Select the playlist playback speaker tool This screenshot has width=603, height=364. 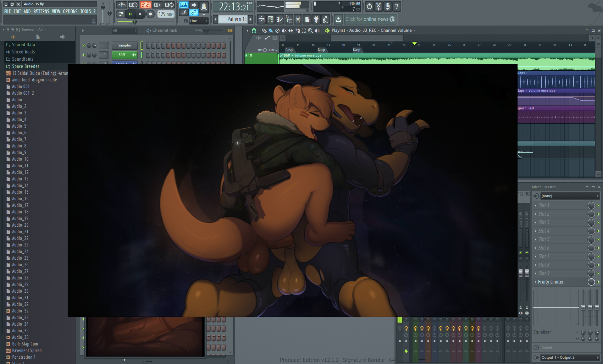click(x=317, y=30)
